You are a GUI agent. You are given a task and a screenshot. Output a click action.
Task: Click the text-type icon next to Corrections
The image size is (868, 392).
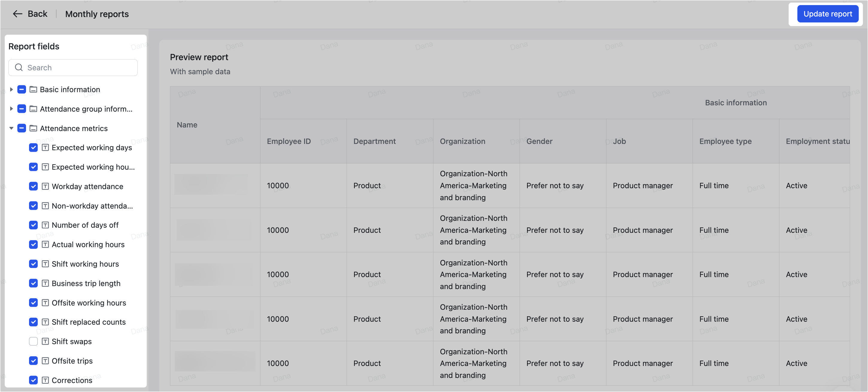pos(45,380)
